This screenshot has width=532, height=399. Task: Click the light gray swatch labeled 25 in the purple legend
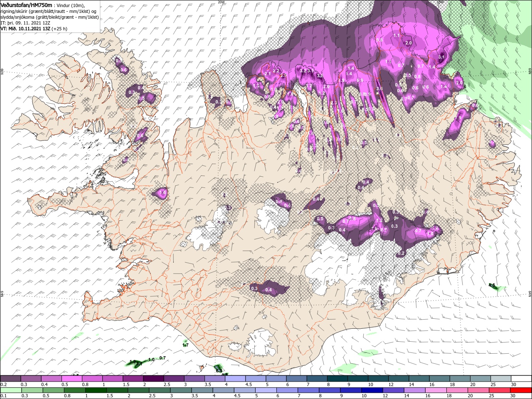point(500,379)
